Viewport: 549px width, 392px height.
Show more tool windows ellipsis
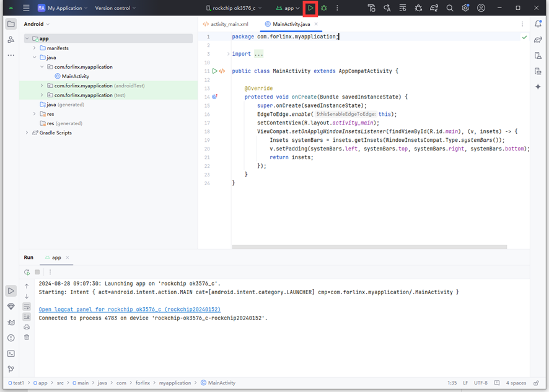click(11, 55)
